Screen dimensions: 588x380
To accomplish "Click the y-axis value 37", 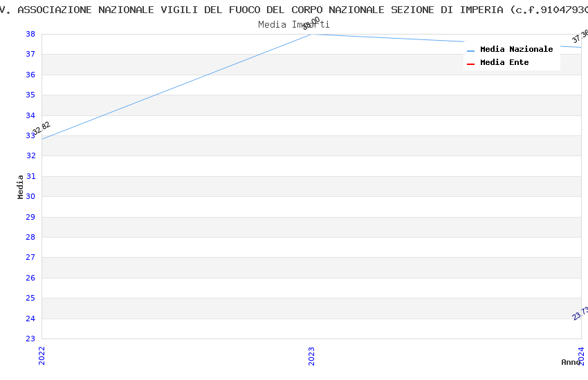I will click(30, 55).
